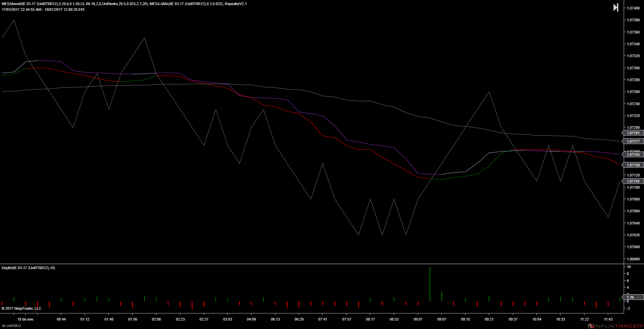Image resolution: width=644 pixels, height=329 pixels.
Task: Click the 08:17 time axis label
Action: pos(370,319)
